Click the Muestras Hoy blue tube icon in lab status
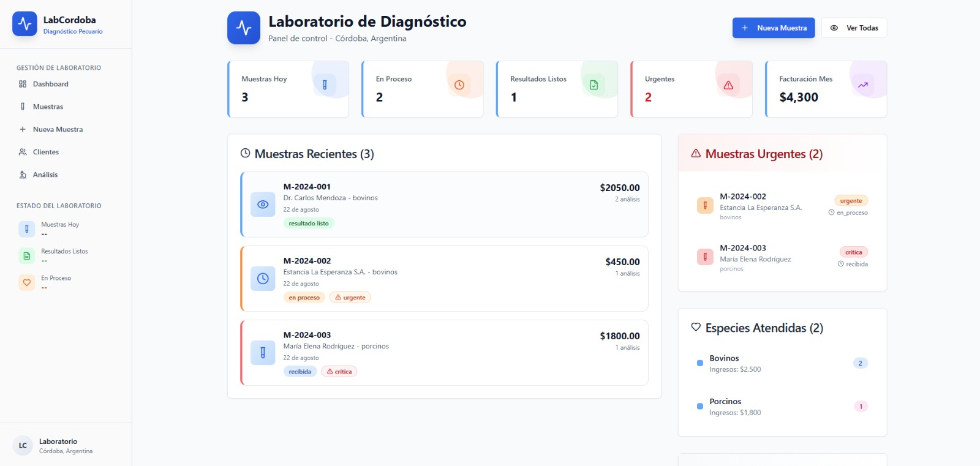The width and height of the screenshot is (980, 466). tap(26, 229)
